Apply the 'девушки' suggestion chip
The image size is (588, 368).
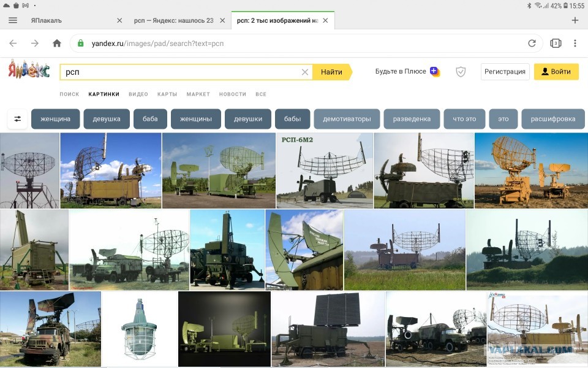coord(248,119)
